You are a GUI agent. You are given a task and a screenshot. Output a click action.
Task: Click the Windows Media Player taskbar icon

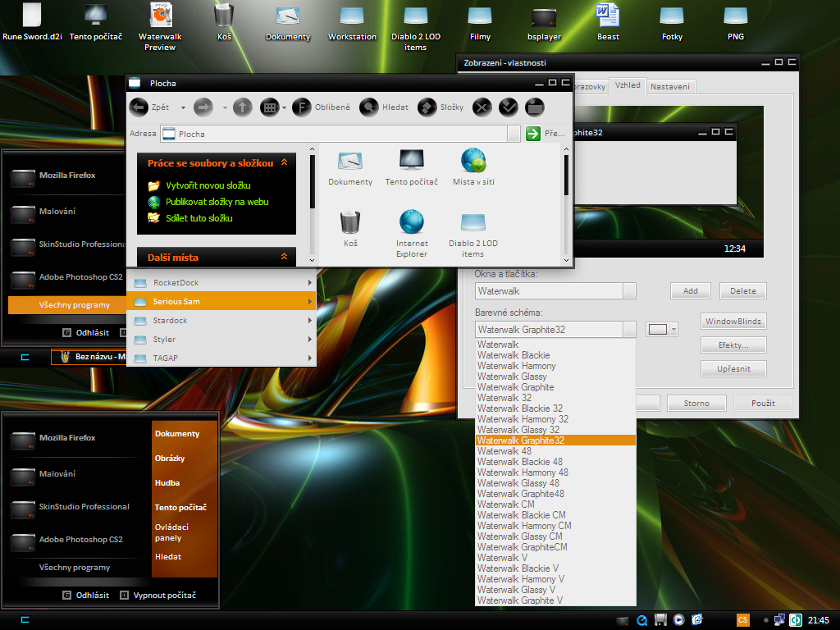point(678,620)
